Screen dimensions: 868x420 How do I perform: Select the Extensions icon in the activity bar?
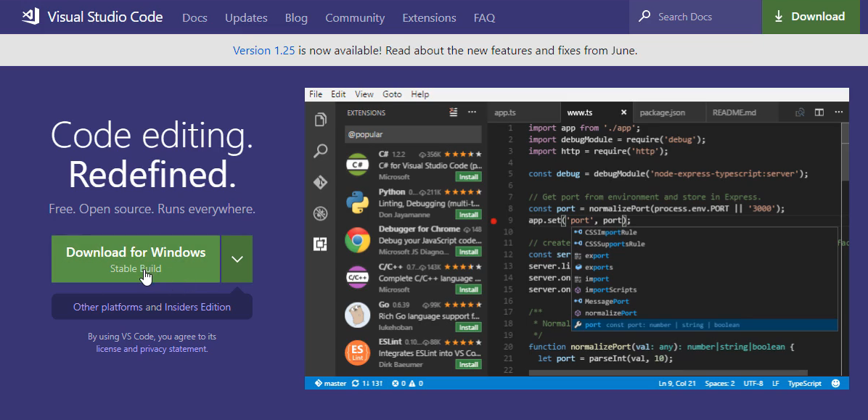point(321,244)
